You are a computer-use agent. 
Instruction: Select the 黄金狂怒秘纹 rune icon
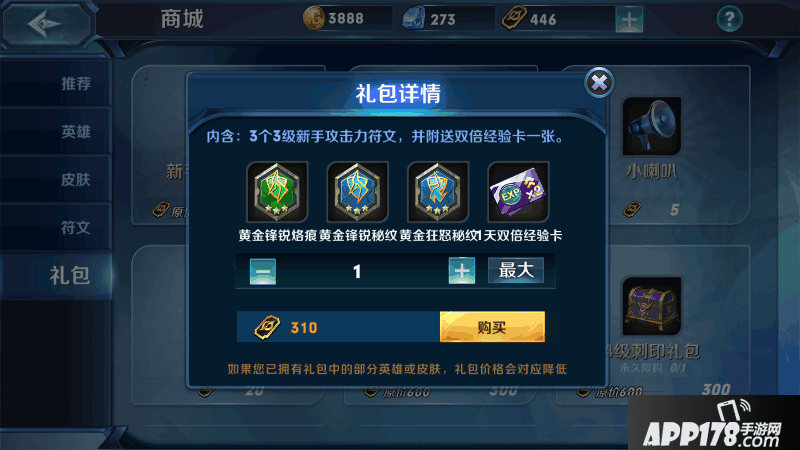(438, 192)
